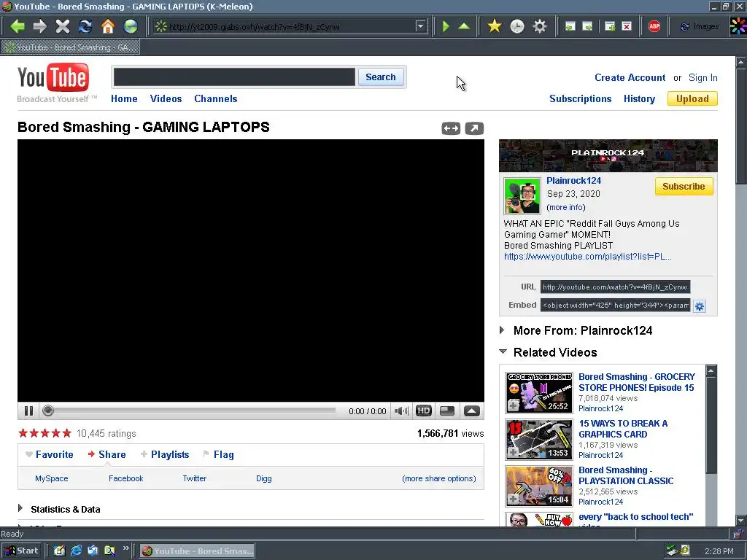Viewport: 747px width, 560px height.
Task: Expand the player options up-arrow button
Action: click(472, 411)
